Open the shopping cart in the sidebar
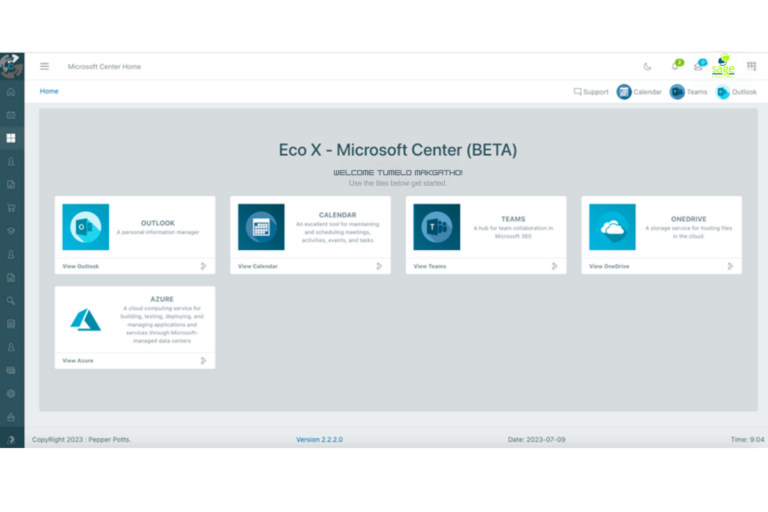 coord(11,208)
